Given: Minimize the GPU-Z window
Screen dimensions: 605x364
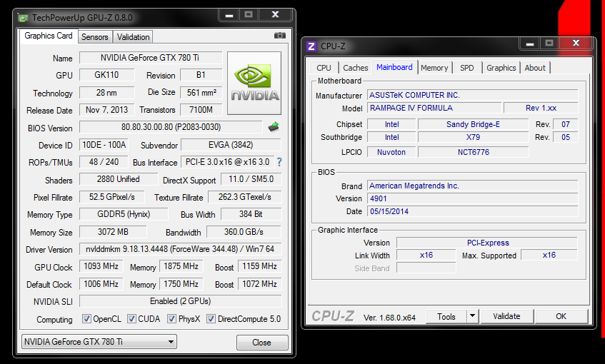Looking at the screenshot, I should pyautogui.click(x=229, y=15).
